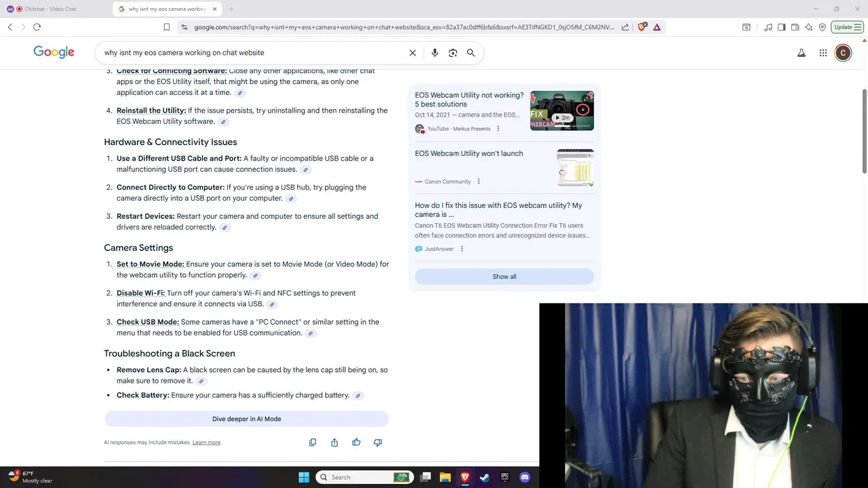This screenshot has width=868, height=488.
Task: Open the Learn more link
Action: 206,443
